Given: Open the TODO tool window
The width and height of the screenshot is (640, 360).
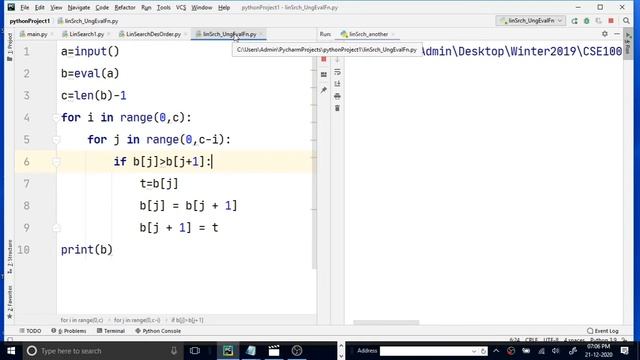Looking at the screenshot, I should [30, 331].
